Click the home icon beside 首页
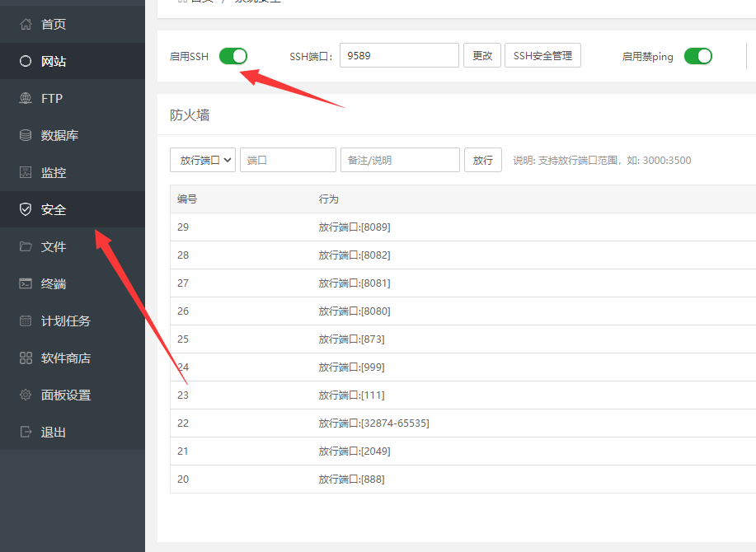 coord(26,24)
